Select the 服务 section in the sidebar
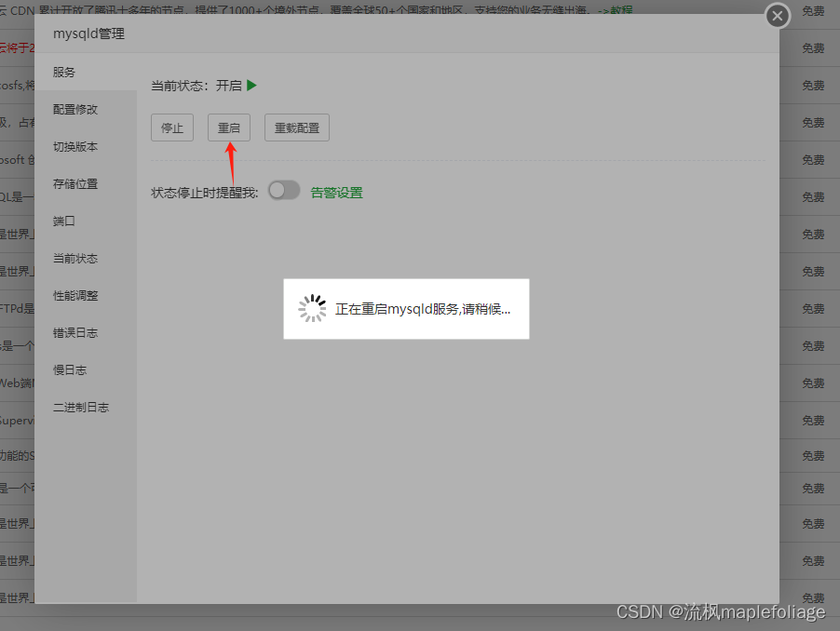 coord(62,71)
